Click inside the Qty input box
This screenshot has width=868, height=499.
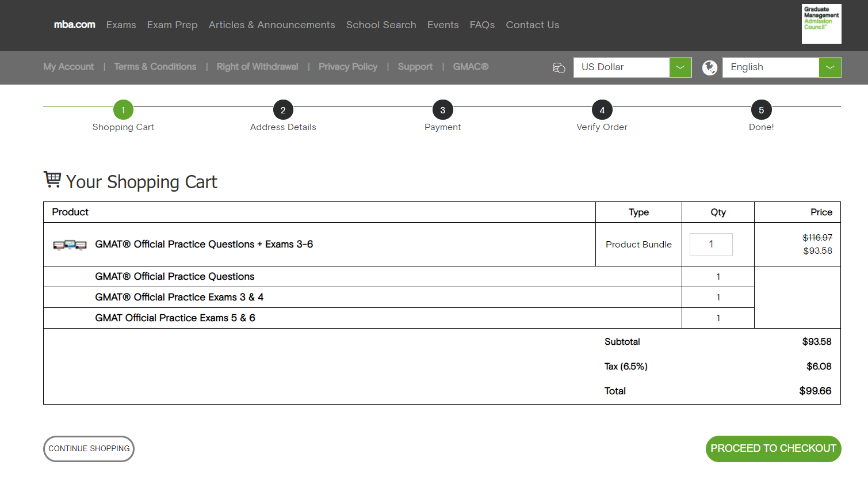(x=711, y=244)
